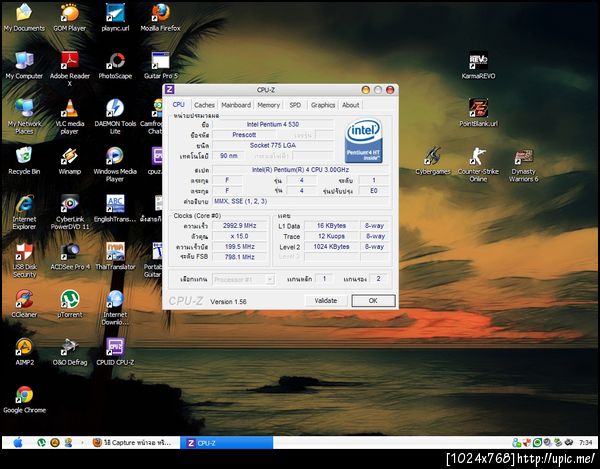Viewport: 600px width, 469px height.
Task: Launch Adobe Reader X icon
Action: (70, 69)
